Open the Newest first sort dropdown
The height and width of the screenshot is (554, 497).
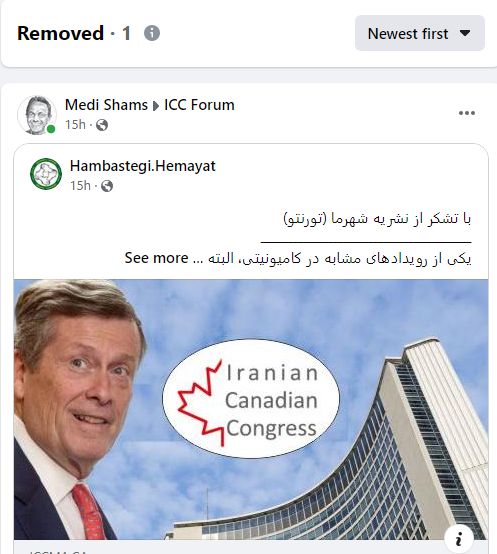[420, 33]
